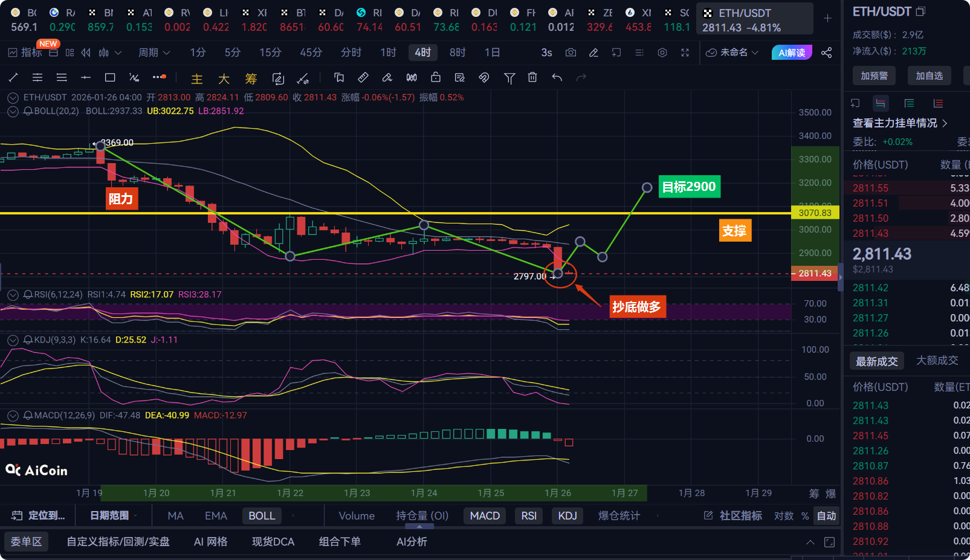
Task: Open the 周期 period dropdown
Action: coord(154,53)
